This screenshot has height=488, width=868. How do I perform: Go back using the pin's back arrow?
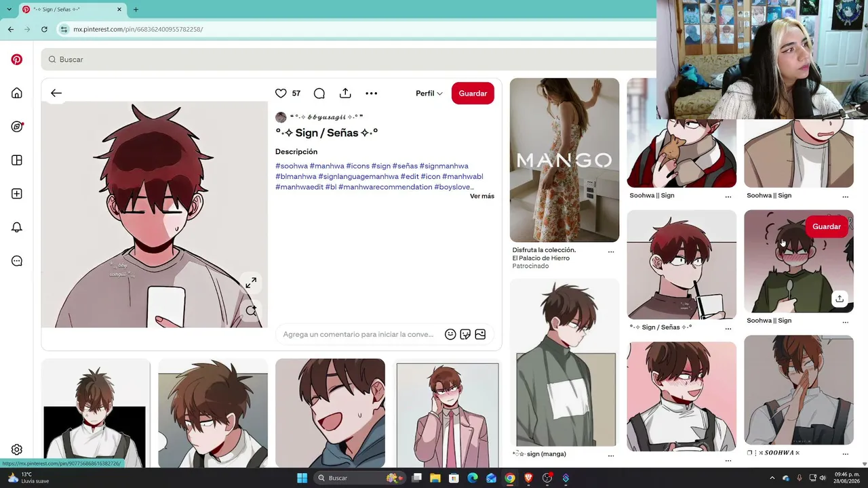pos(56,94)
